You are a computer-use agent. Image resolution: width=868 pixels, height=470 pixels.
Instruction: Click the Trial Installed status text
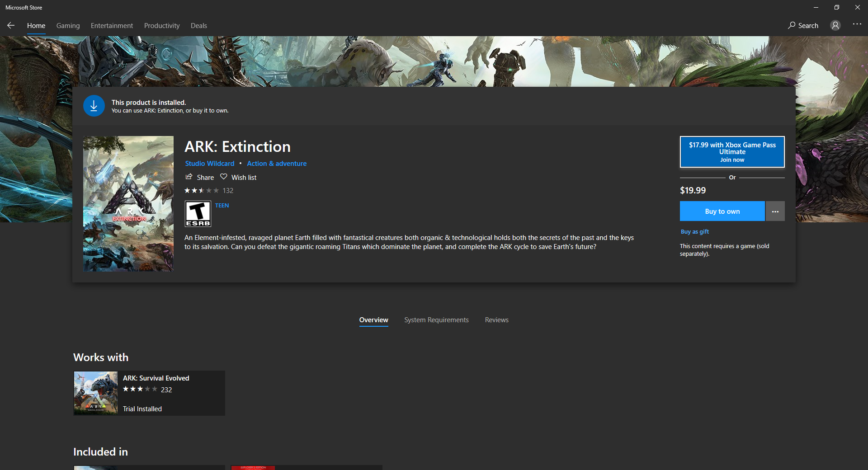pyautogui.click(x=142, y=409)
